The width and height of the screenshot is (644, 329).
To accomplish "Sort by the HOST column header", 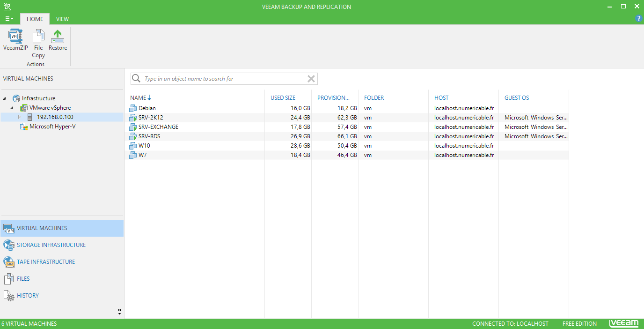I will pyautogui.click(x=441, y=98).
